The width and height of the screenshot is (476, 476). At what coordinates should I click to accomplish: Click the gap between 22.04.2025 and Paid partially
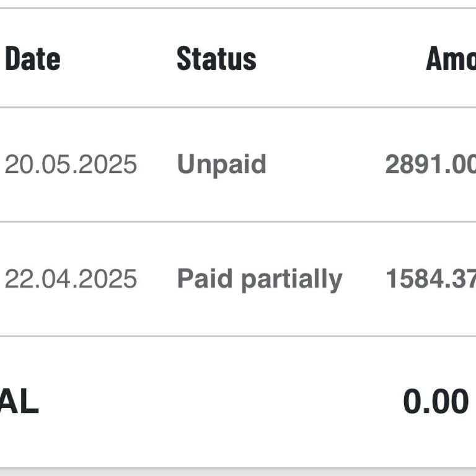click(157, 280)
